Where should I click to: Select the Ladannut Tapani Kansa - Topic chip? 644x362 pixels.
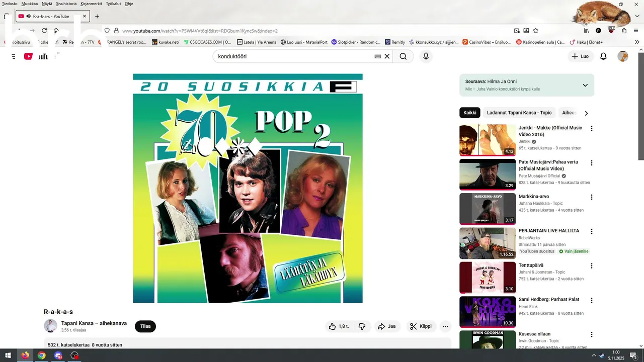519,113
